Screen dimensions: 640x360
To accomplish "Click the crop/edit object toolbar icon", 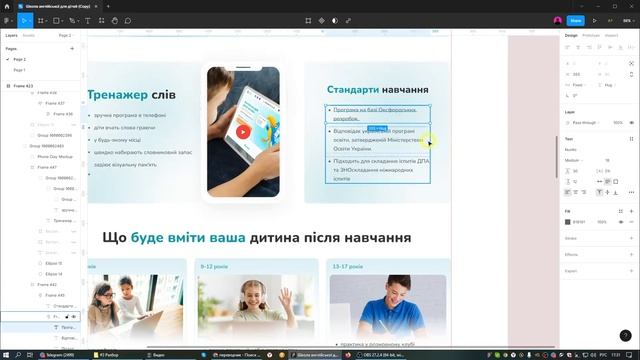I will point(308,21).
